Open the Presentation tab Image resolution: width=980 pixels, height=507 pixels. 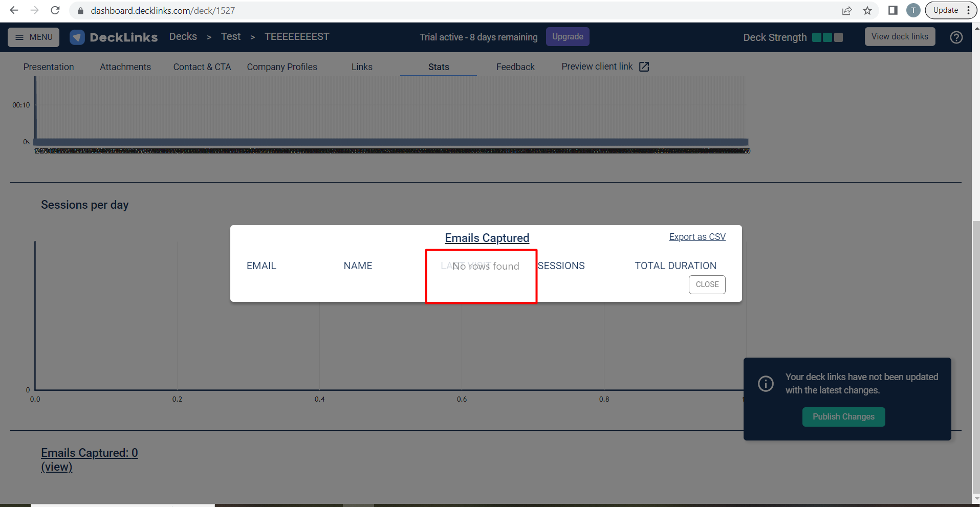pos(49,67)
